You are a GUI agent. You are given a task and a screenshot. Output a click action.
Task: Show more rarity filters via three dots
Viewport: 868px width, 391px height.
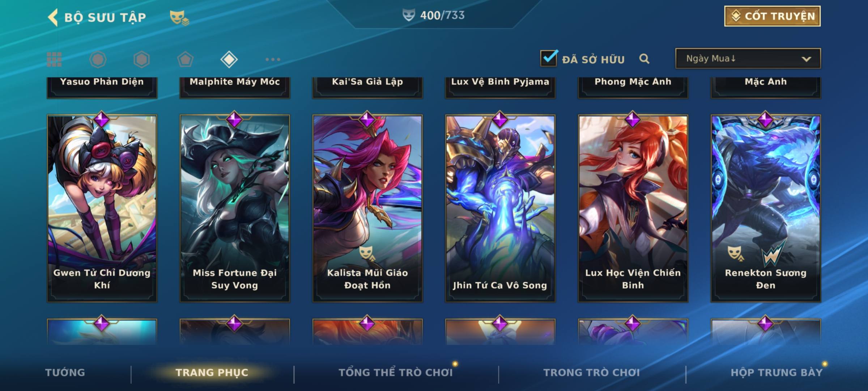pyautogui.click(x=273, y=59)
